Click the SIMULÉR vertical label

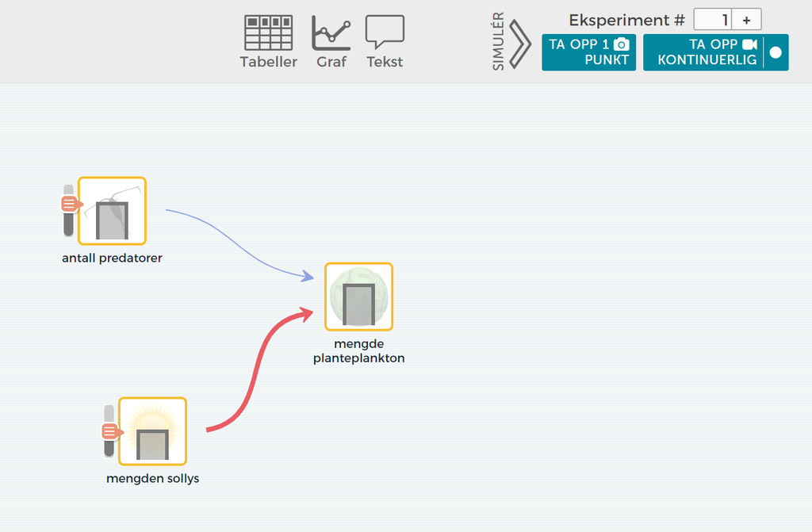click(498, 43)
